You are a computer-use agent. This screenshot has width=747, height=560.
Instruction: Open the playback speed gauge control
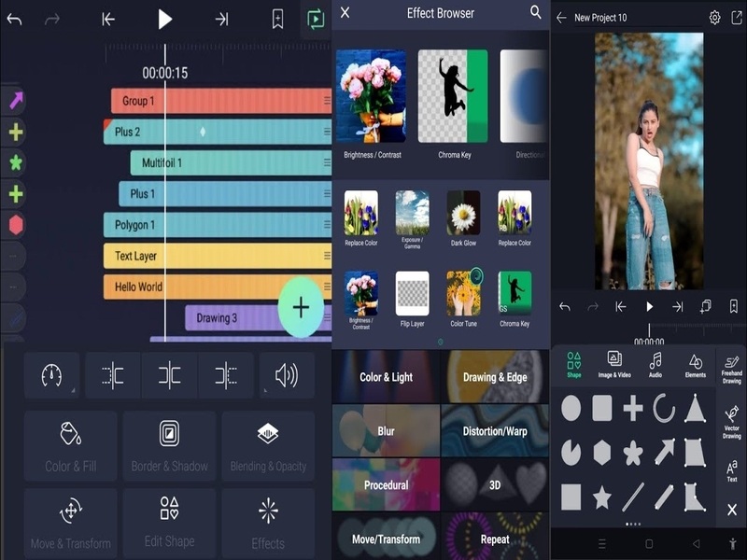50,375
